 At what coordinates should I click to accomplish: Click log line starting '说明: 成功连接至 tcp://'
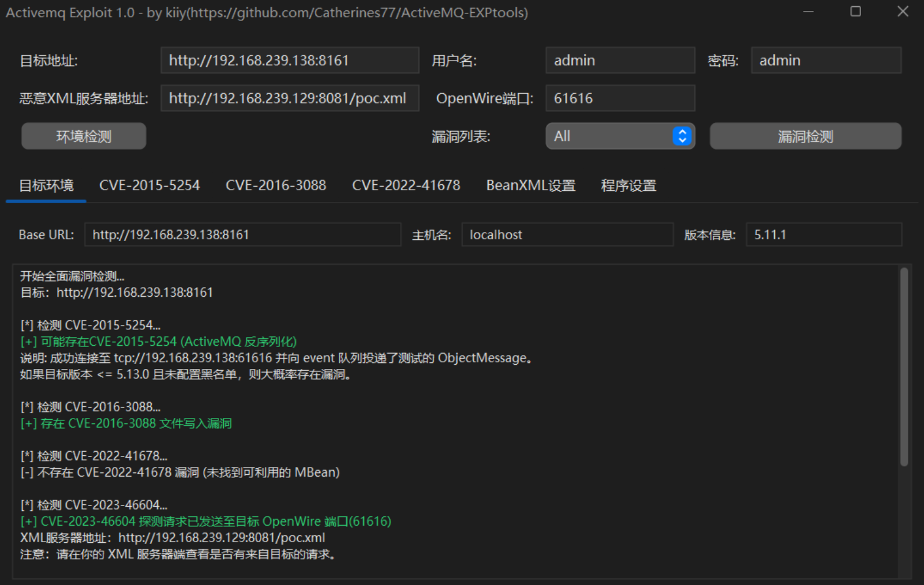point(276,358)
